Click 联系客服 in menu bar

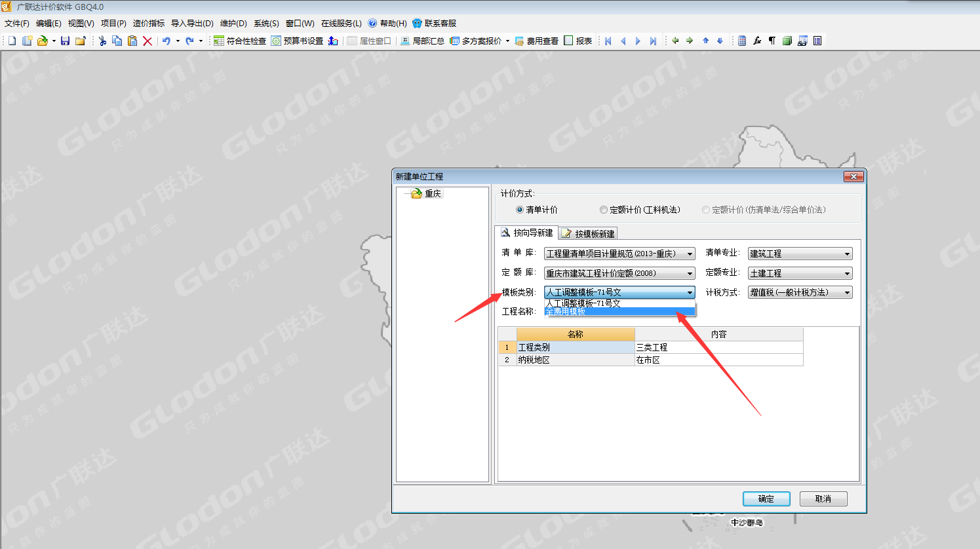coord(434,24)
